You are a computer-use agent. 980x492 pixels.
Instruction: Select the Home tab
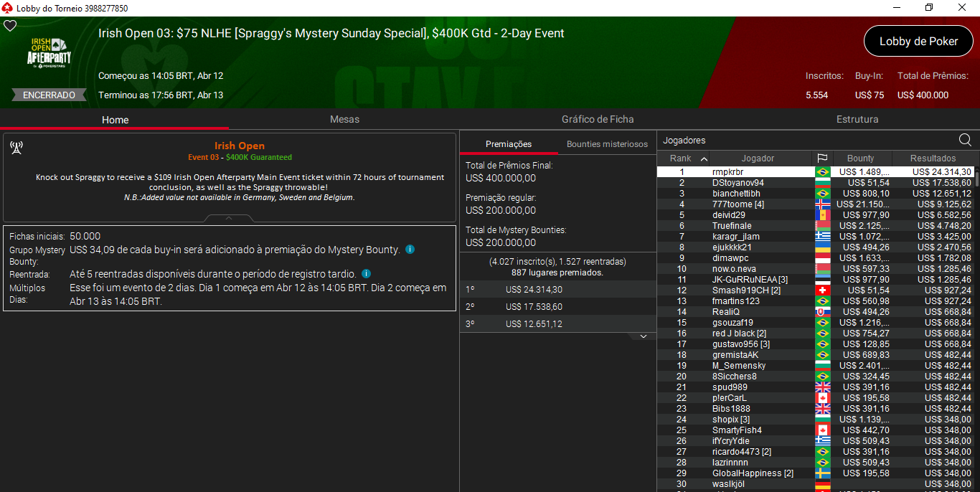coord(115,119)
